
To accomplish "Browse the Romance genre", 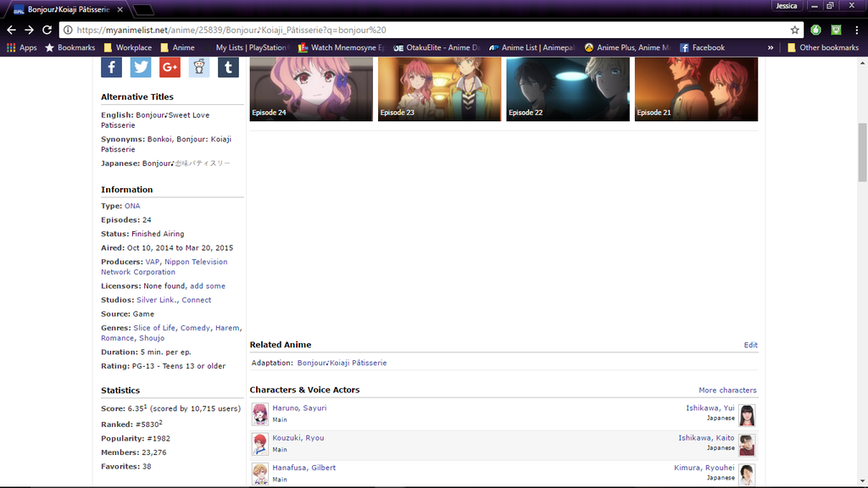I will 117,338.
